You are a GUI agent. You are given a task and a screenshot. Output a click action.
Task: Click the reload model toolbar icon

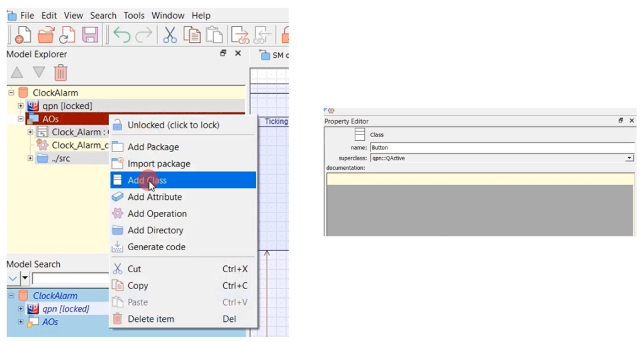(67, 35)
